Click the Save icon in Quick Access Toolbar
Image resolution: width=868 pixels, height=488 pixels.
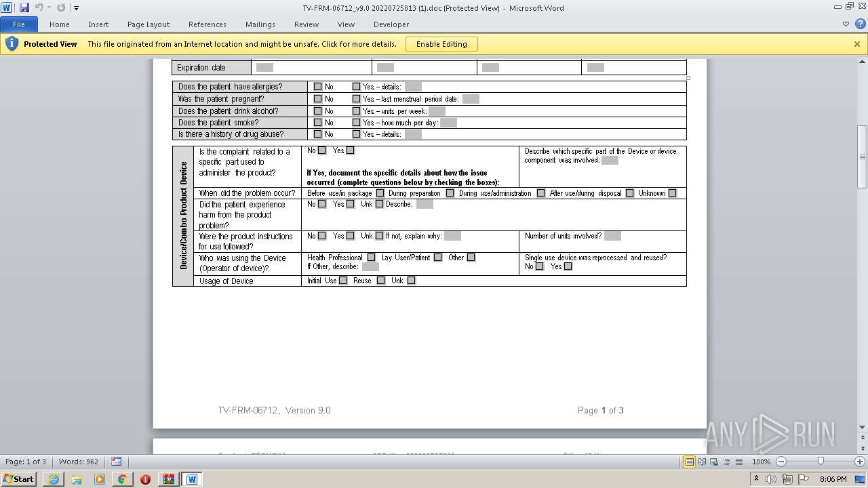(x=24, y=7)
